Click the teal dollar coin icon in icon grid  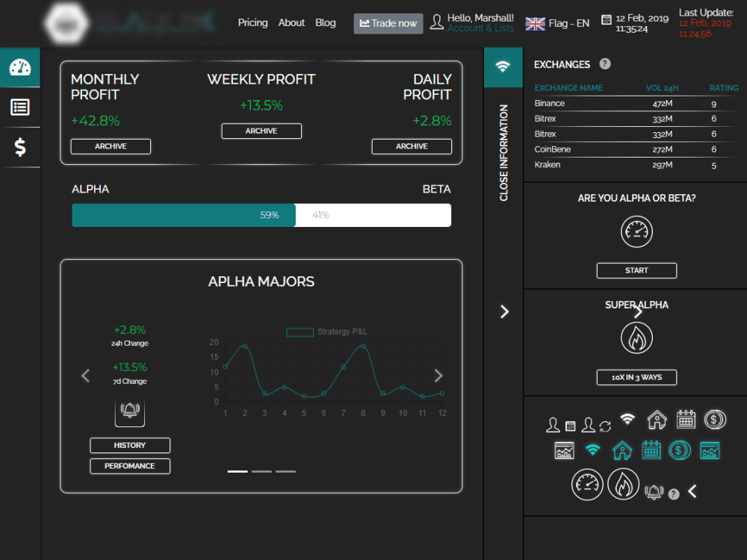tap(680, 450)
